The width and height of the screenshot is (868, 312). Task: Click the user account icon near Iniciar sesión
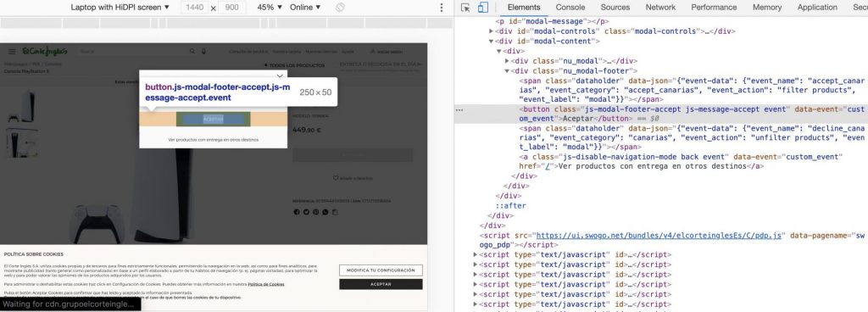[373, 52]
